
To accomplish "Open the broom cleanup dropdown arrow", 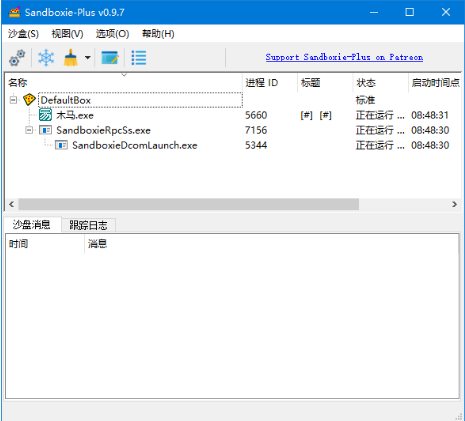I will pyautogui.click(x=87, y=58).
